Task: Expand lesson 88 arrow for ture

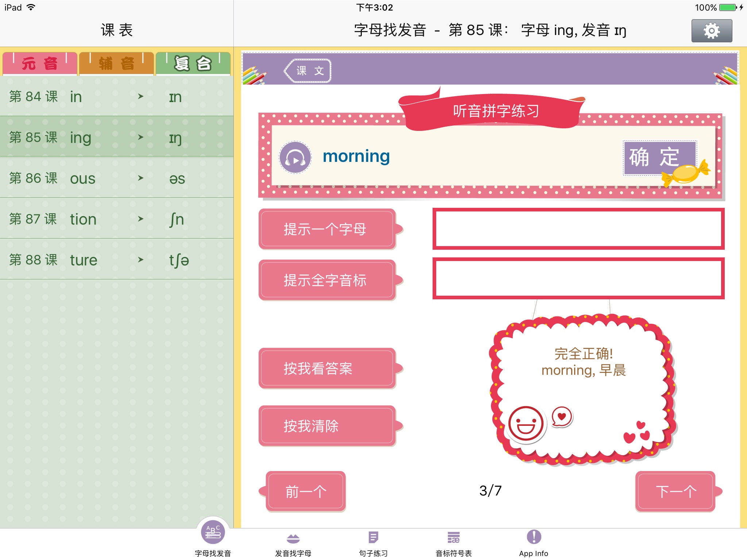Action: (140, 260)
